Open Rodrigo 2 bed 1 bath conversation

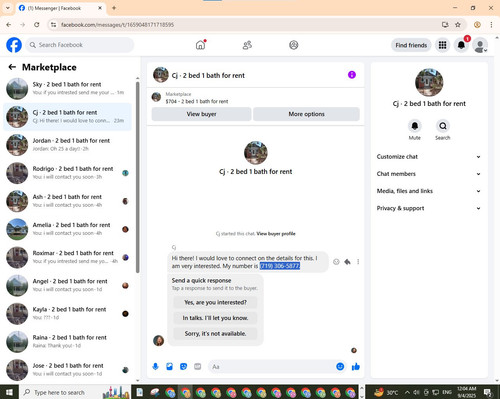67,173
